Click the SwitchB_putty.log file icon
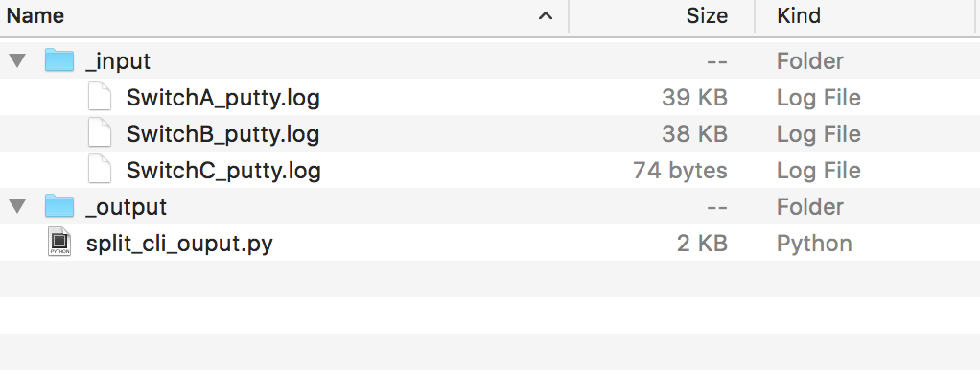 100,134
